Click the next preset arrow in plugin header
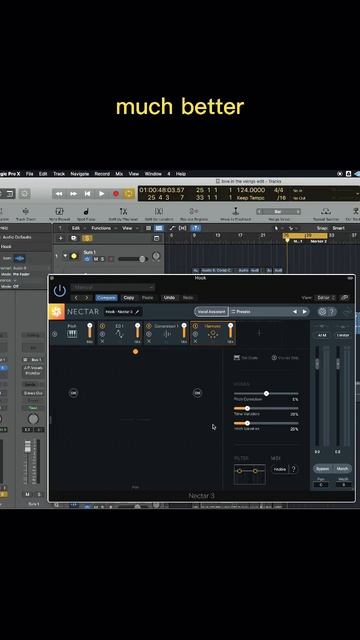360x640 pixels. click(86, 298)
